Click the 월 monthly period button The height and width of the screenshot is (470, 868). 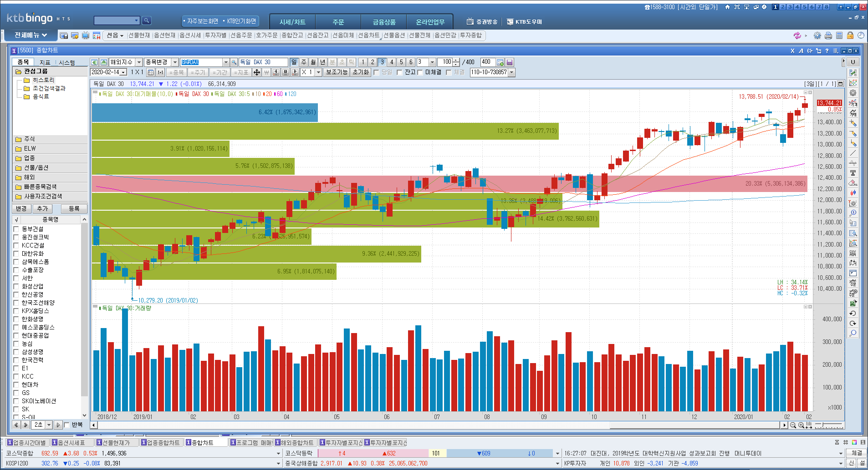click(313, 62)
